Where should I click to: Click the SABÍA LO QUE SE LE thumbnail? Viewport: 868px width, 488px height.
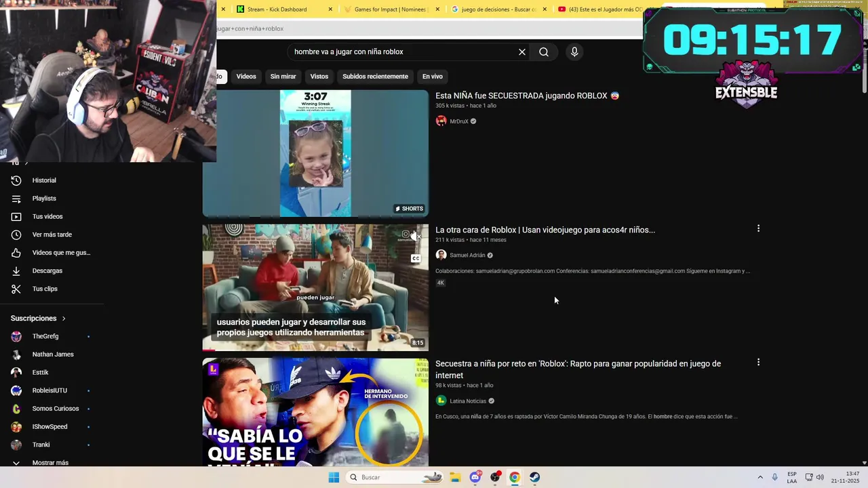point(315,412)
